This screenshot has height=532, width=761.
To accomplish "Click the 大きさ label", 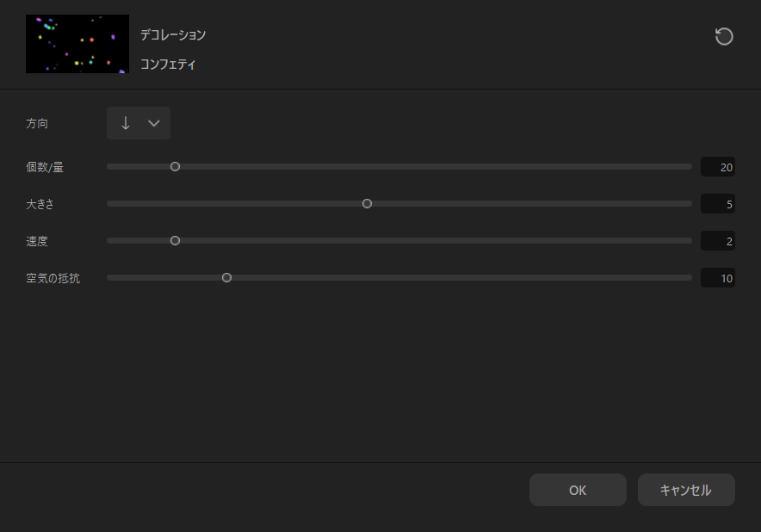I will [40, 204].
